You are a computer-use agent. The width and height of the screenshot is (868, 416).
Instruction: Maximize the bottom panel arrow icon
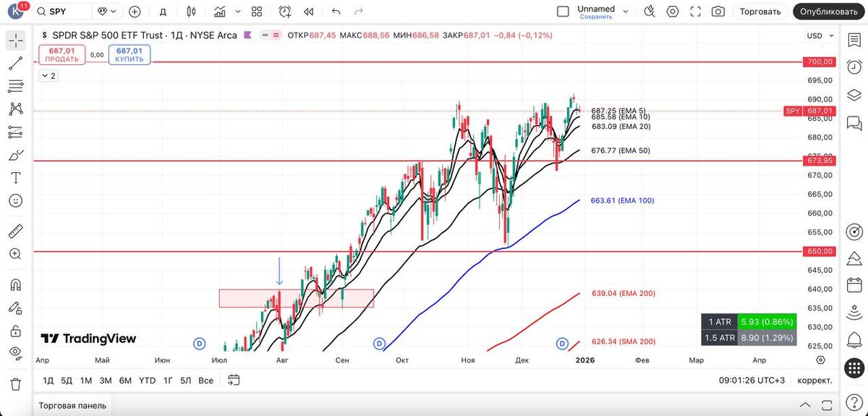tap(825, 405)
